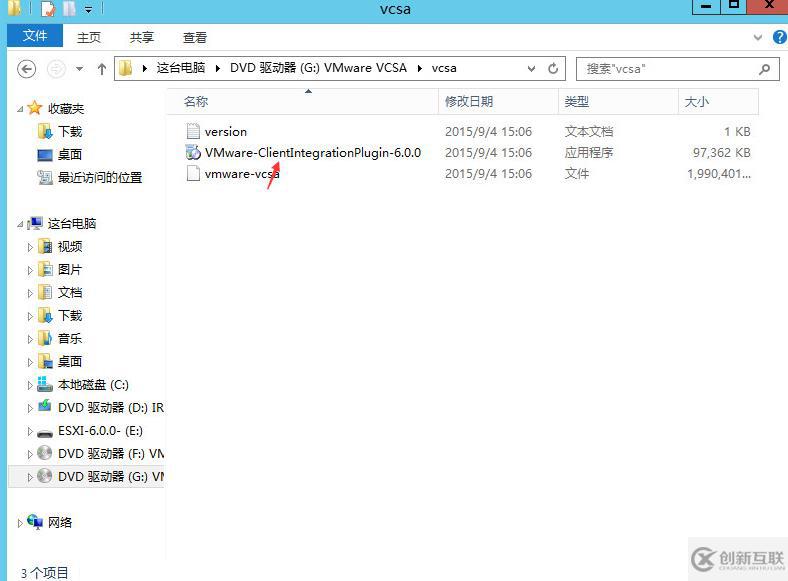Click vcsa breadcrumb in address bar
Image resolution: width=788 pixels, height=581 pixels.
(444, 68)
